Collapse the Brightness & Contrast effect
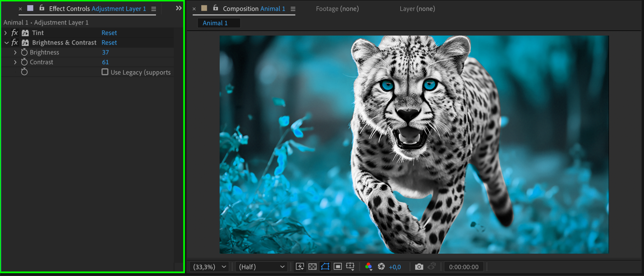 pos(6,42)
